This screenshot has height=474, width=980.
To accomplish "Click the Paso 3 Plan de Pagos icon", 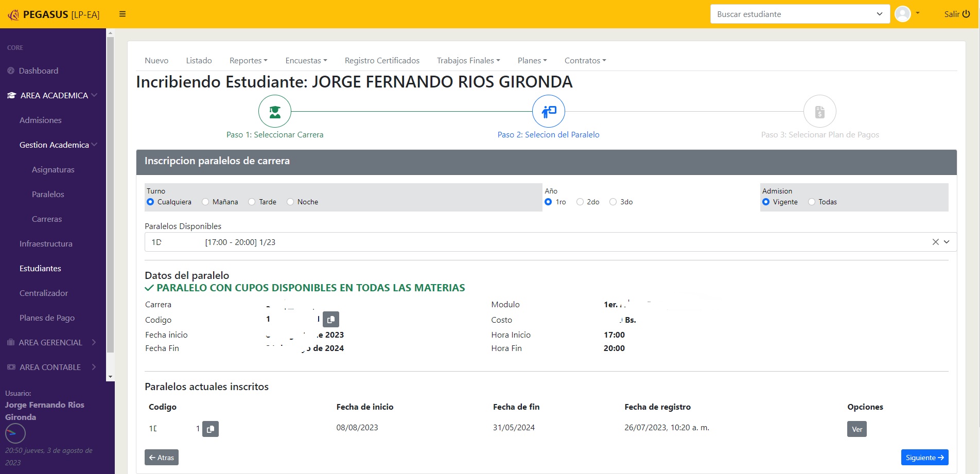I will (x=819, y=111).
